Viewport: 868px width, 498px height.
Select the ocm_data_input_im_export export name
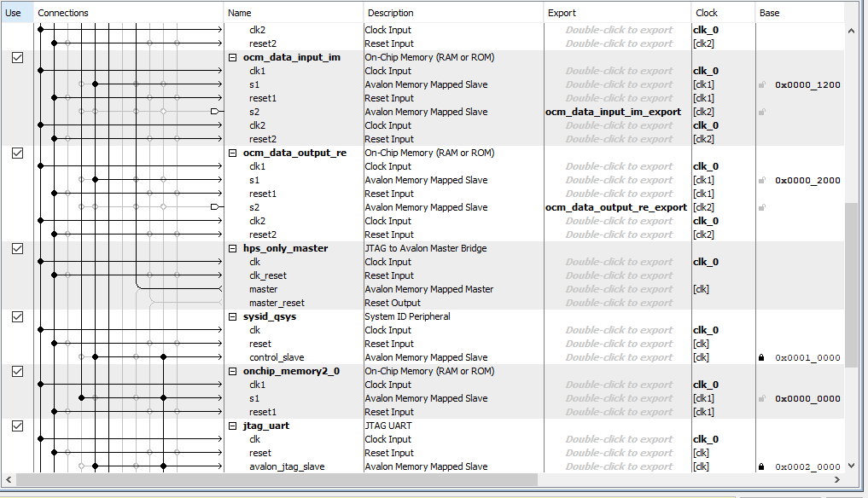pos(614,112)
